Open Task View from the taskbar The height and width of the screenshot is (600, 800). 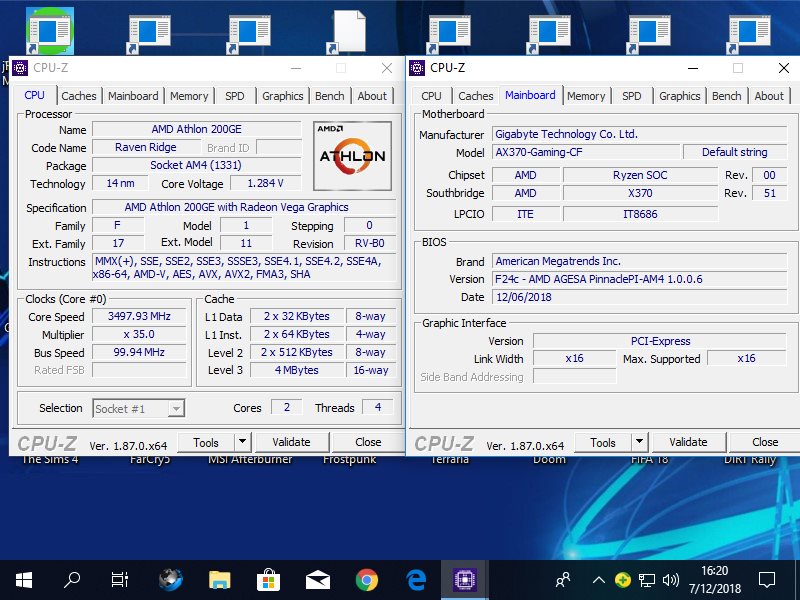coord(120,580)
